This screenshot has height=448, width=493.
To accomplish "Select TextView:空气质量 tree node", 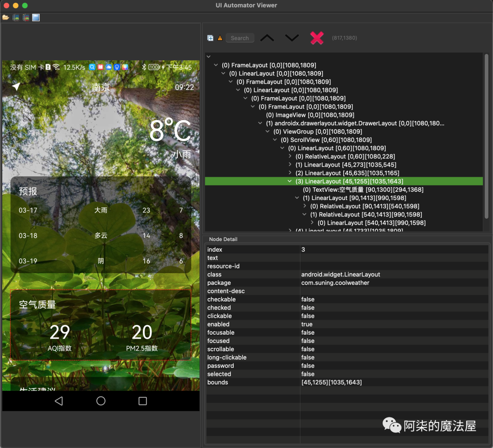I will [x=363, y=190].
